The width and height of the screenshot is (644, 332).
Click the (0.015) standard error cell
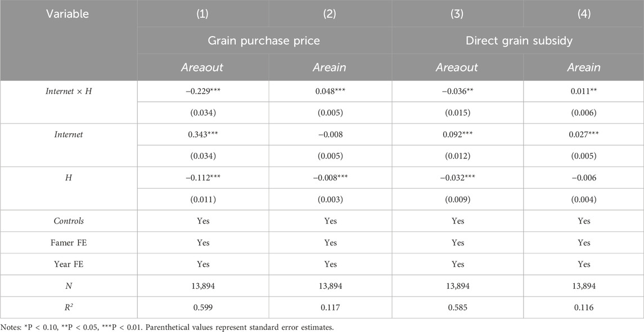457,113
